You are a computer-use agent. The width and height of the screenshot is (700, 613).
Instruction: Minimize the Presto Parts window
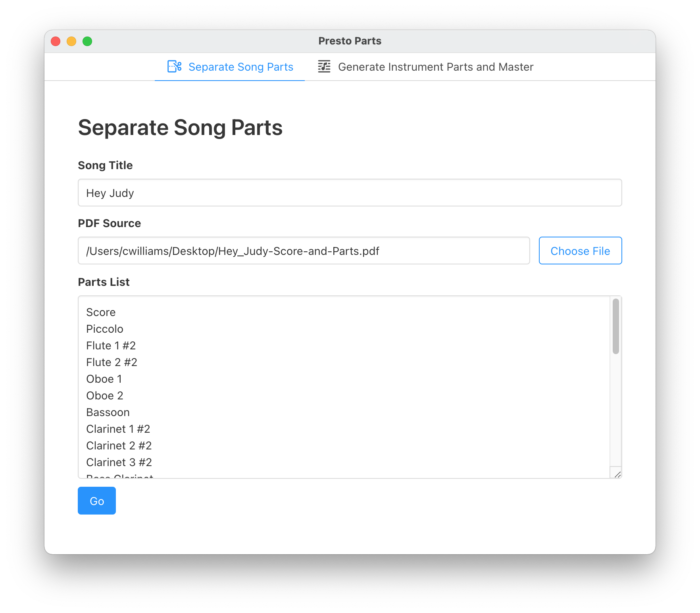[x=71, y=41]
